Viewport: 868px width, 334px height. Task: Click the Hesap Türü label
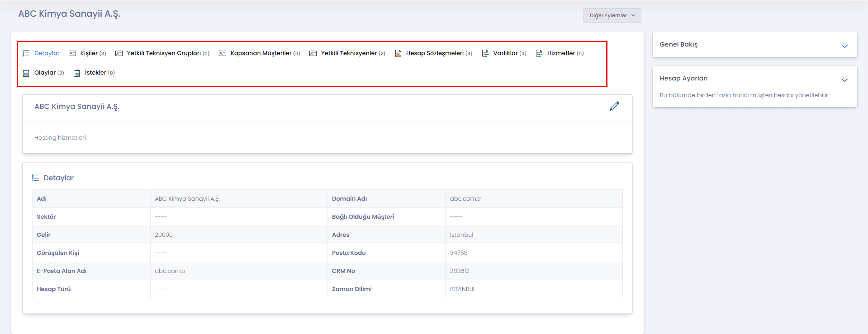click(54, 289)
